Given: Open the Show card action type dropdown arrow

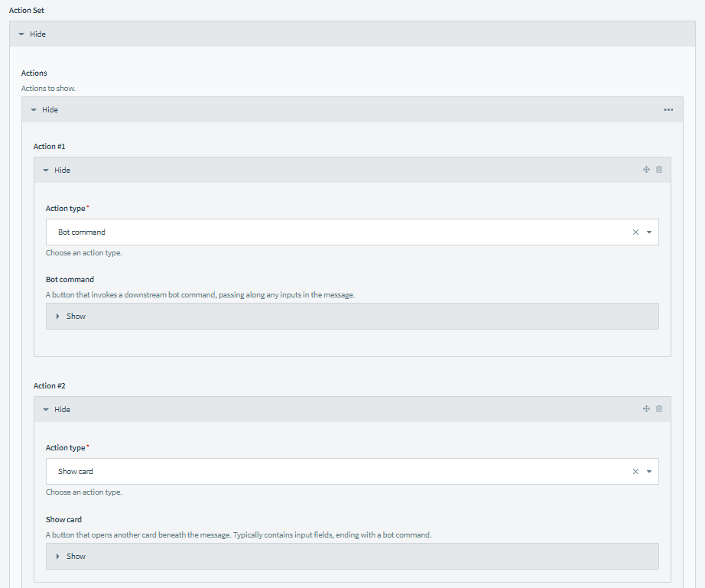Looking at the screenshot, I should coord(649,472).
